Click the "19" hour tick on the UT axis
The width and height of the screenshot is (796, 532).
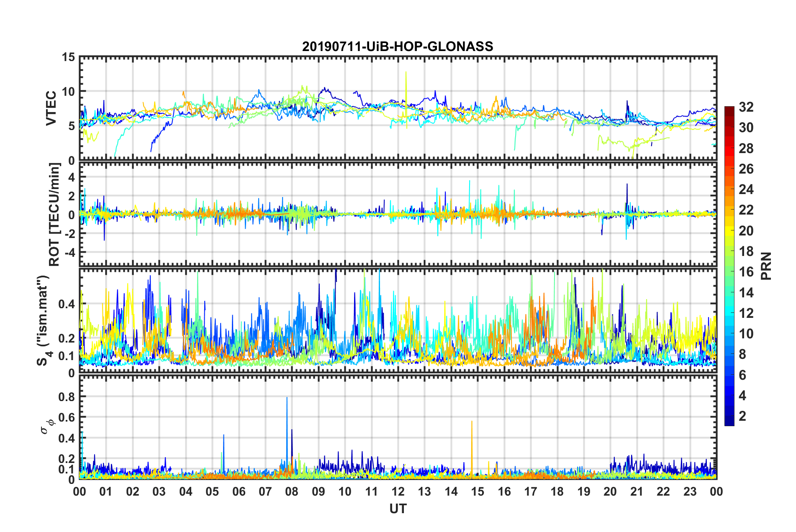point(584,491)
